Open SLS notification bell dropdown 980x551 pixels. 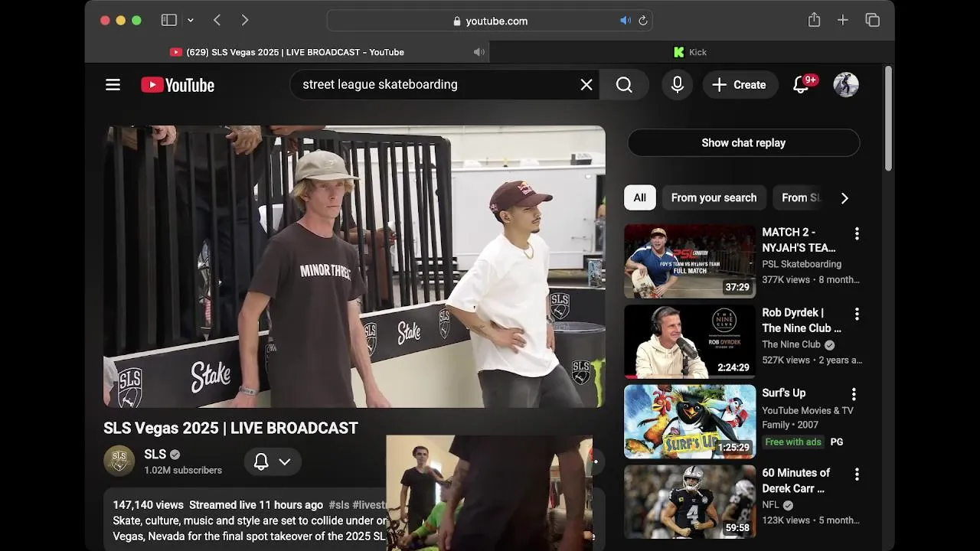(x=273, y=461)
